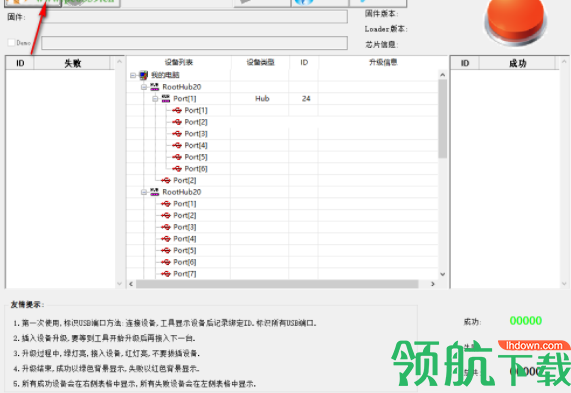The image size is (571, 393).
Task: Click device tree horizontal scrollbar left arrow
Action: click(x=131, y=284)
